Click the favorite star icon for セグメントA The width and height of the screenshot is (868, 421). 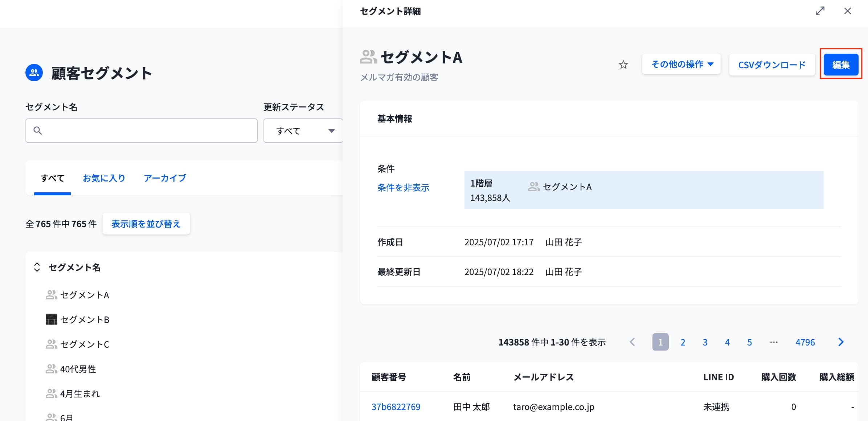tap(623, 65)
